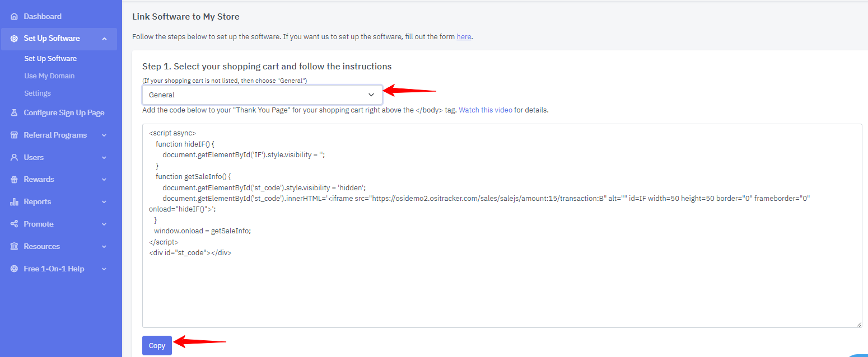Select the Set Up Software submenu item
The height and width of the screenshot is (357, 868).
pos(50,59)
